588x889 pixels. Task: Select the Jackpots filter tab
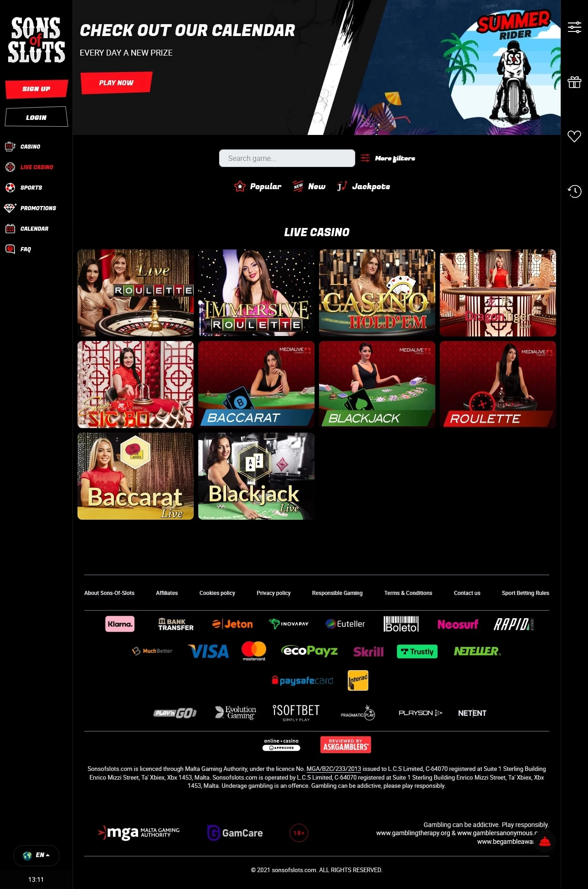[x=364, y=186]
